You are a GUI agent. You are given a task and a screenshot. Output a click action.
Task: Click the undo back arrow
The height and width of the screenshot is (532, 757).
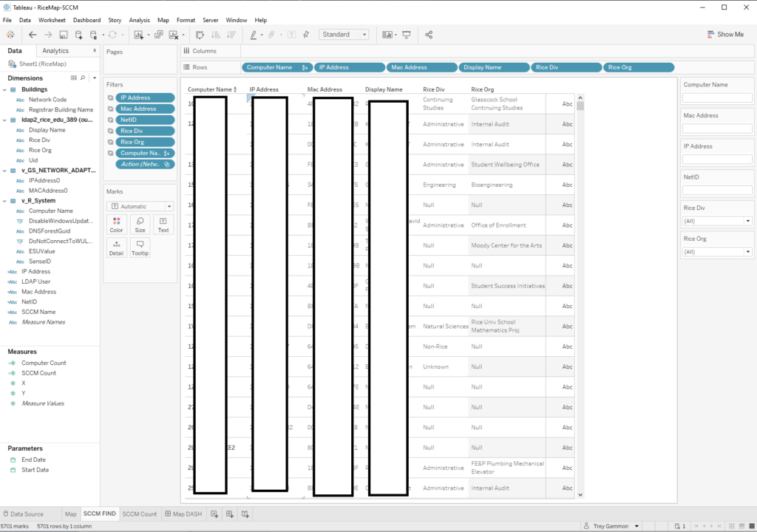[33, 35]
